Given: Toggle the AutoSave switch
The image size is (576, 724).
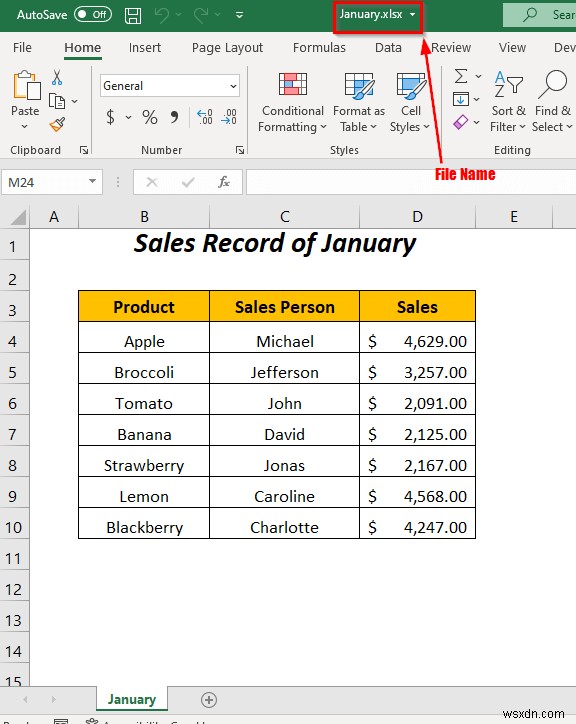Looking at the screenshot, I should click(x=93, y=14).
